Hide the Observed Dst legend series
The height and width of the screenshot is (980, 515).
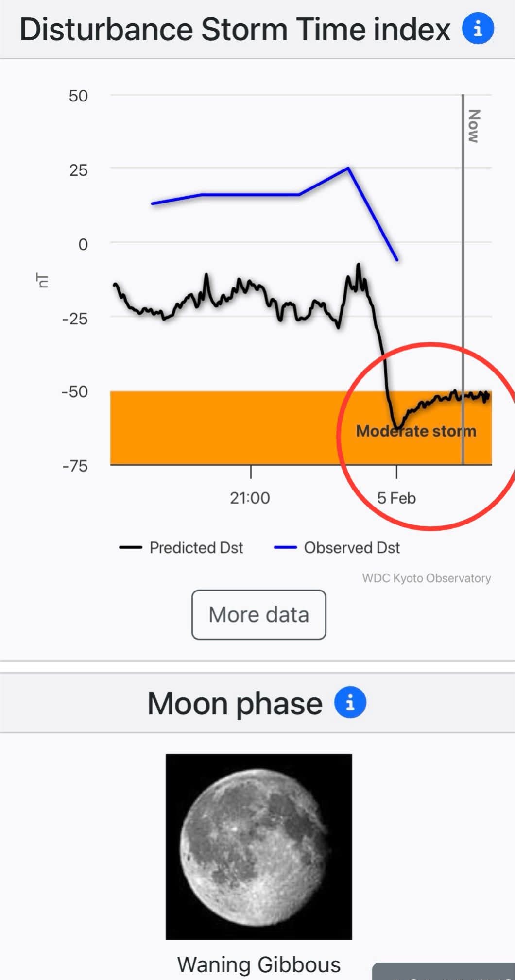[x=337, y=548]
